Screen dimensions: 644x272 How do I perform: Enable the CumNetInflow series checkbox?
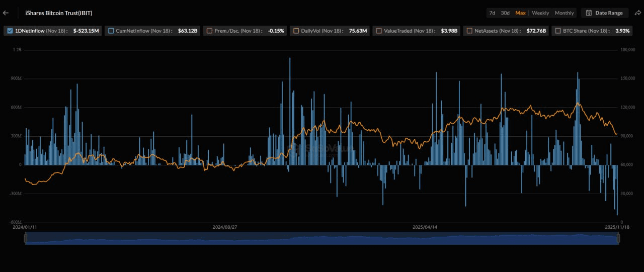111,31
